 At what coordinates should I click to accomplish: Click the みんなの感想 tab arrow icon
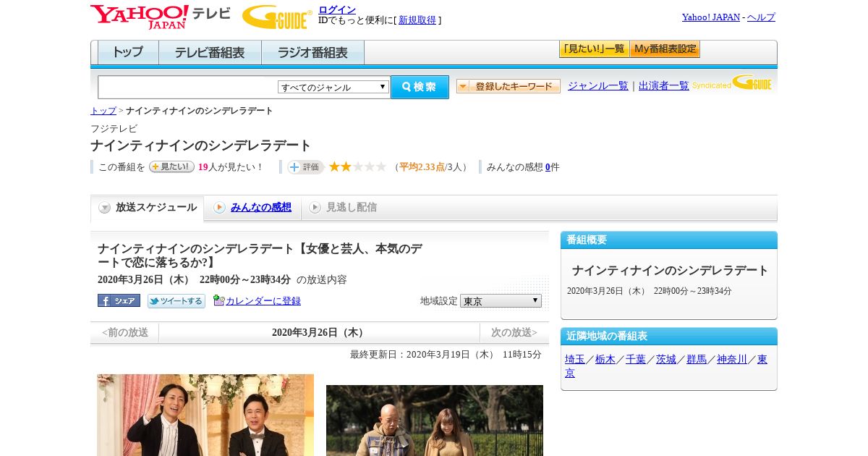click(x=219, y=208)
